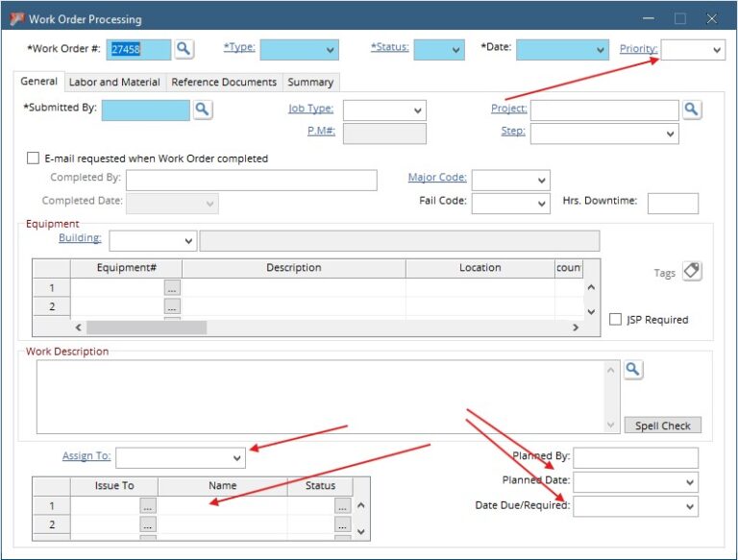Click the Location column header
The image size is (738, 560).
coord(480,268)
